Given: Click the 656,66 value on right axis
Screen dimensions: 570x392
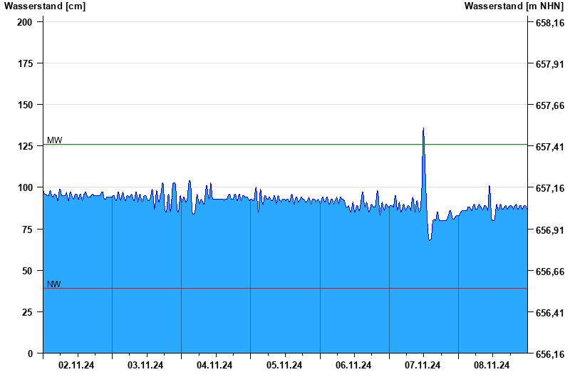Looking at the screenshot, I should 550,272.
